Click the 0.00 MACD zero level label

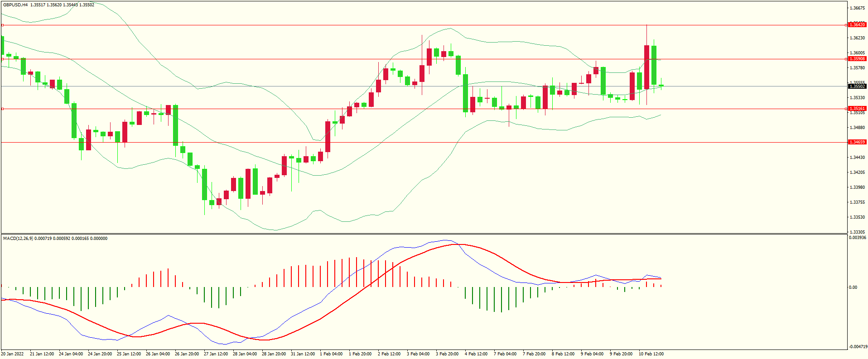coord(853,287)
